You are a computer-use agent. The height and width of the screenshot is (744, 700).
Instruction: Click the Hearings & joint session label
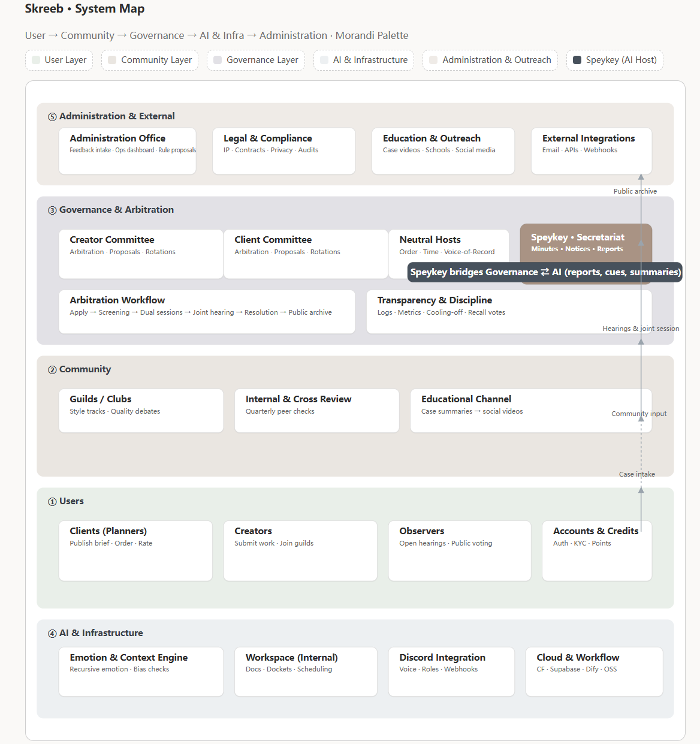tap(641, 329)
